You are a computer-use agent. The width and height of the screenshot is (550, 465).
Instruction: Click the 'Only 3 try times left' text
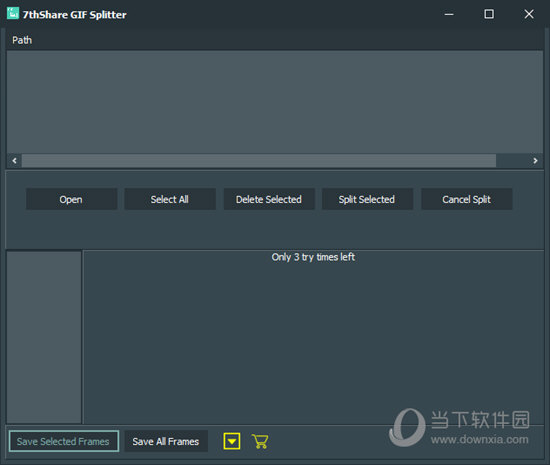click(x=313, y=257)
